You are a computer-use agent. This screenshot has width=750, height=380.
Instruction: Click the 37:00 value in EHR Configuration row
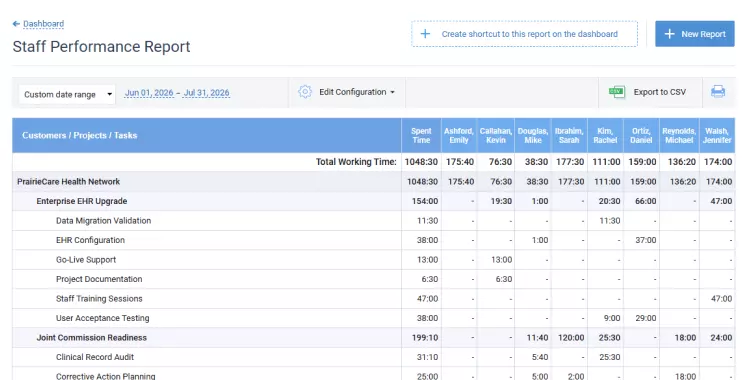pos(646,240)
